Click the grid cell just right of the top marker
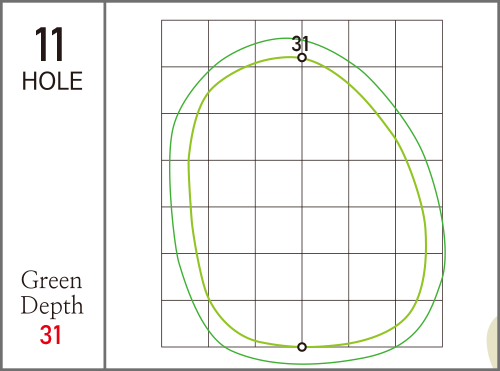This screenshot has height=371, width=500. pos(325,44)
